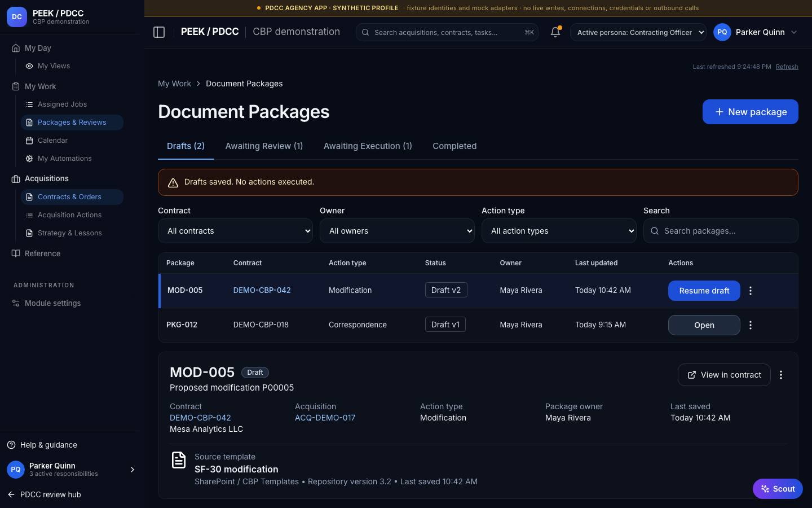
Task: Focus the global search acquisitions field
Action: tap(447, 32)
